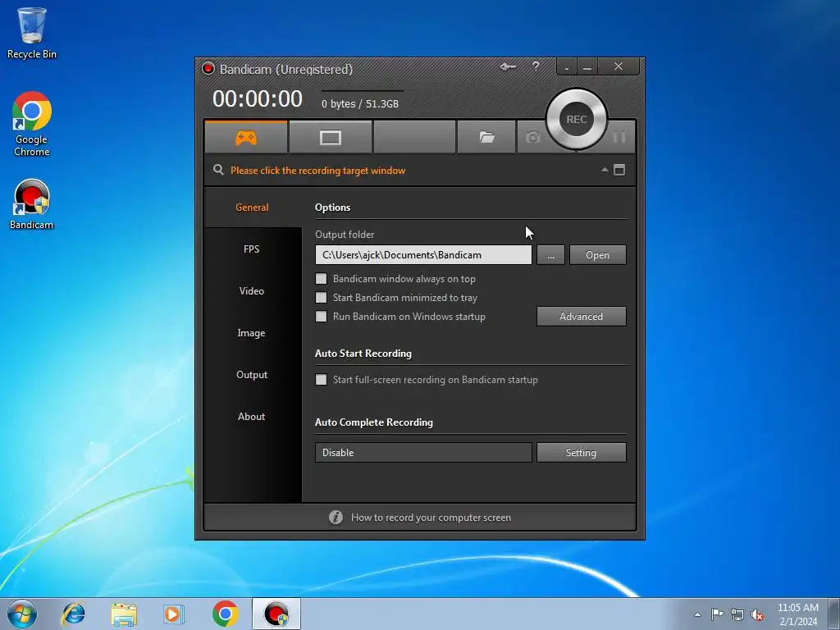Click the window icon in target bar
The width and height of the screenshot is (840, 630).
[x=619, y=170]
